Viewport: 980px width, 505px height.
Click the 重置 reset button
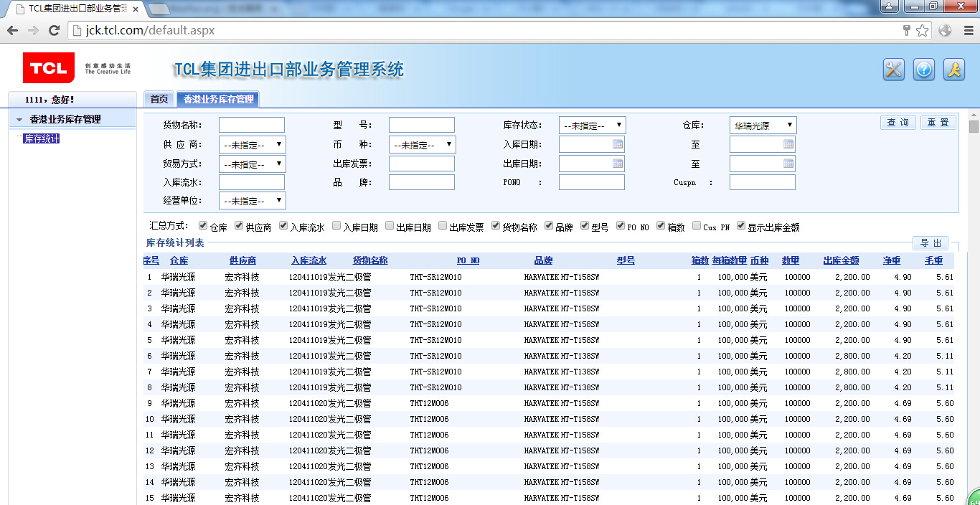[938, 123]
